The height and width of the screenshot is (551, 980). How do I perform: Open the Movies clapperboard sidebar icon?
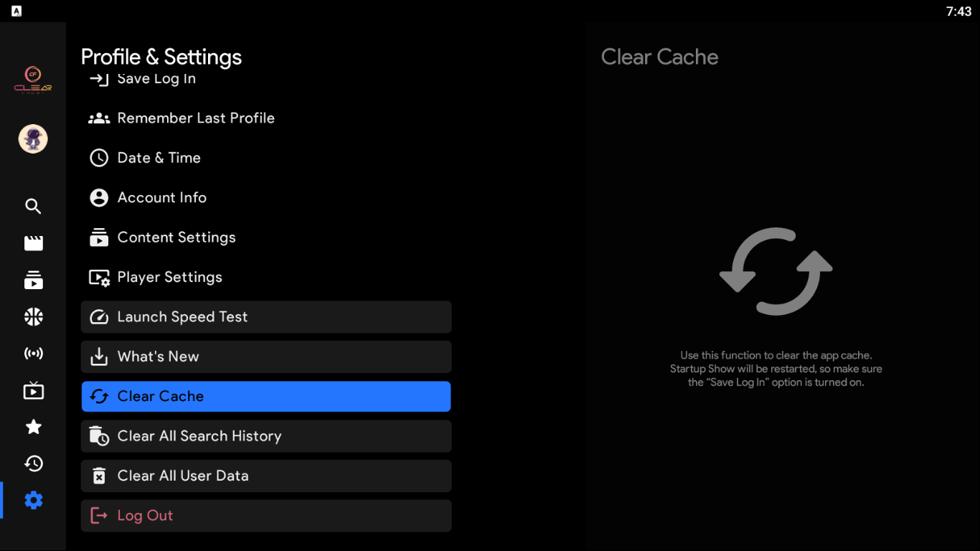click(x=33, y=243)
